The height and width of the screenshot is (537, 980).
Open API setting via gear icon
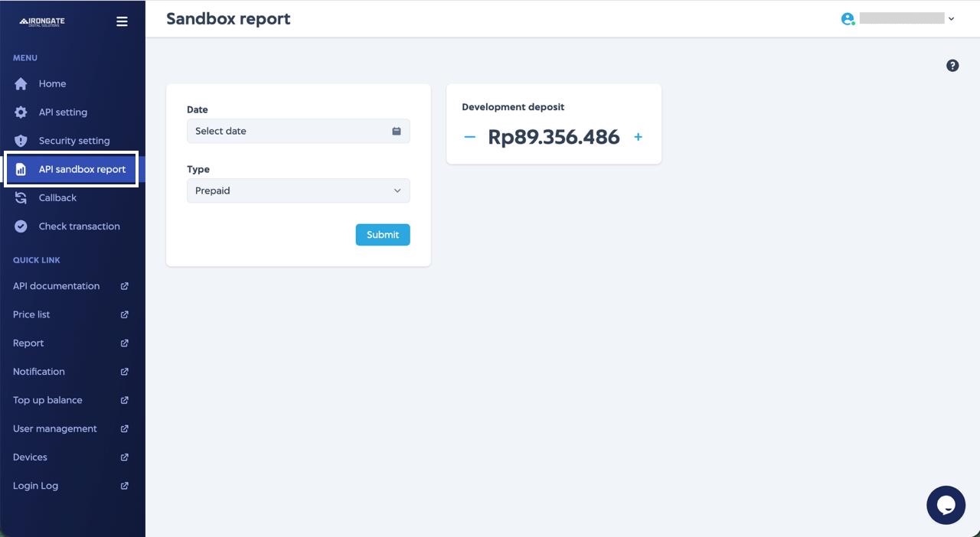coord(21,112)
